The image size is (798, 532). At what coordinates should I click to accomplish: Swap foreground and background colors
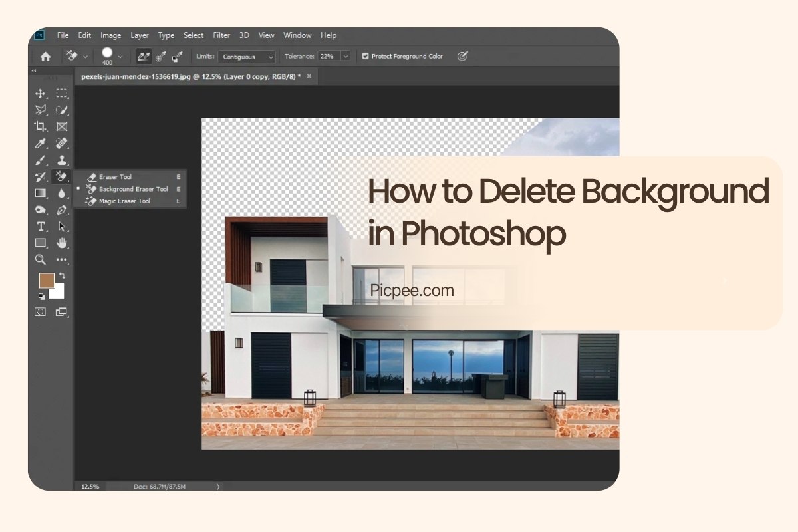click(63, 275)
